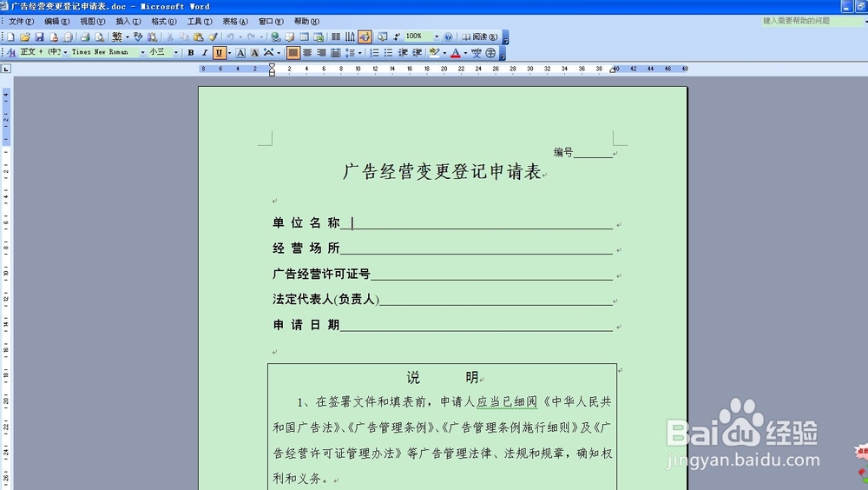This screenshot has height=490, width=868.
Task: Click the Cut scissors icon
Action: coord(169,36)
